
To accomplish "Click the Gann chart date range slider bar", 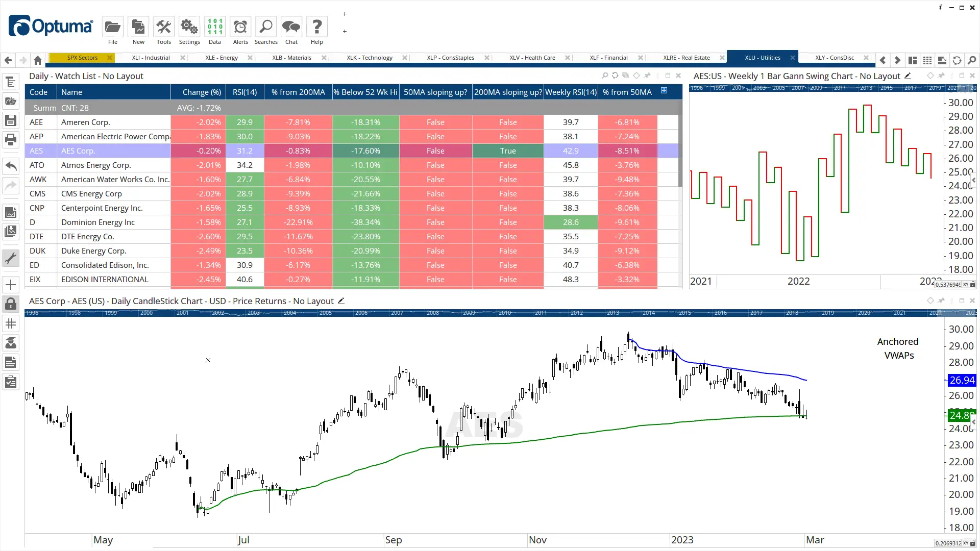I will pyautogui.click(x=833, y=88).
